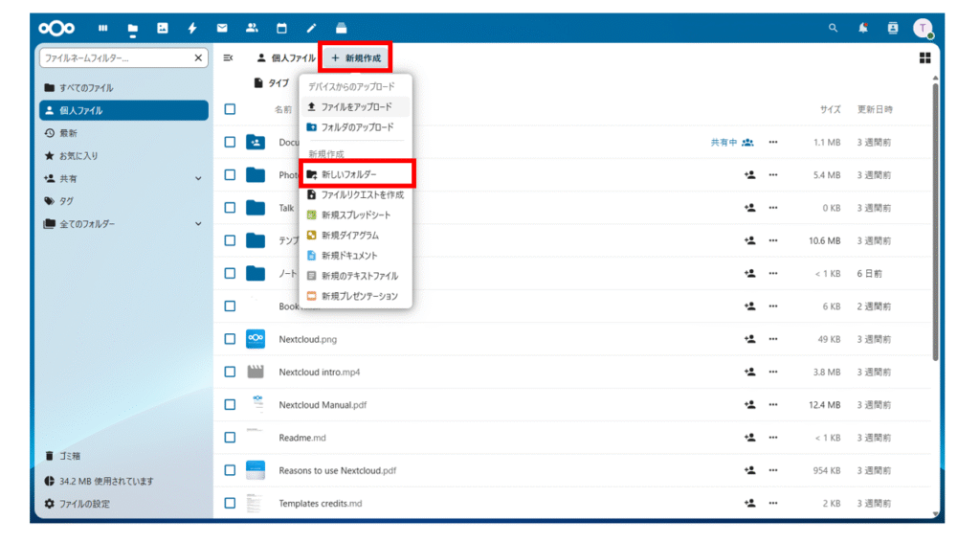Check the box next to Readme.md
Image resolution: width=980 pixels, height=543 pixels.
[230, 438]
